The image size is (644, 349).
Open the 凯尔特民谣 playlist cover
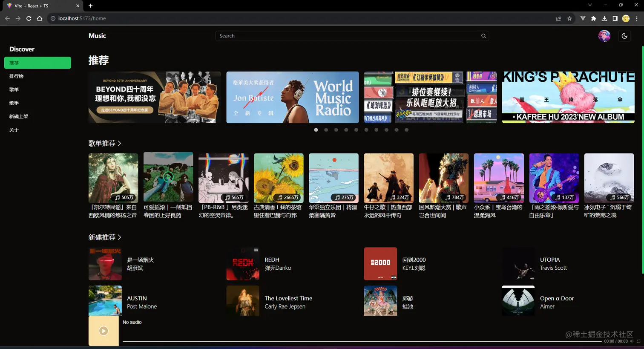click(x=113, y=178)
